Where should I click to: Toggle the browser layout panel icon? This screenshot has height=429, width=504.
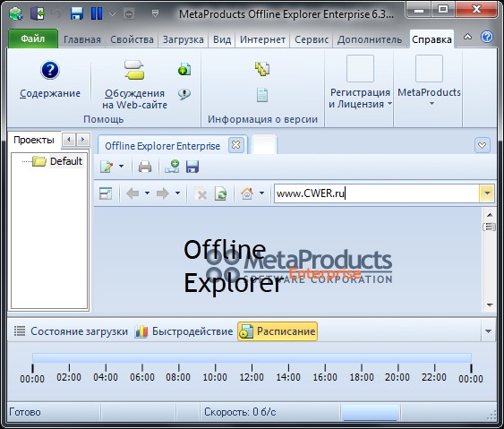click(x=106, y=193)
